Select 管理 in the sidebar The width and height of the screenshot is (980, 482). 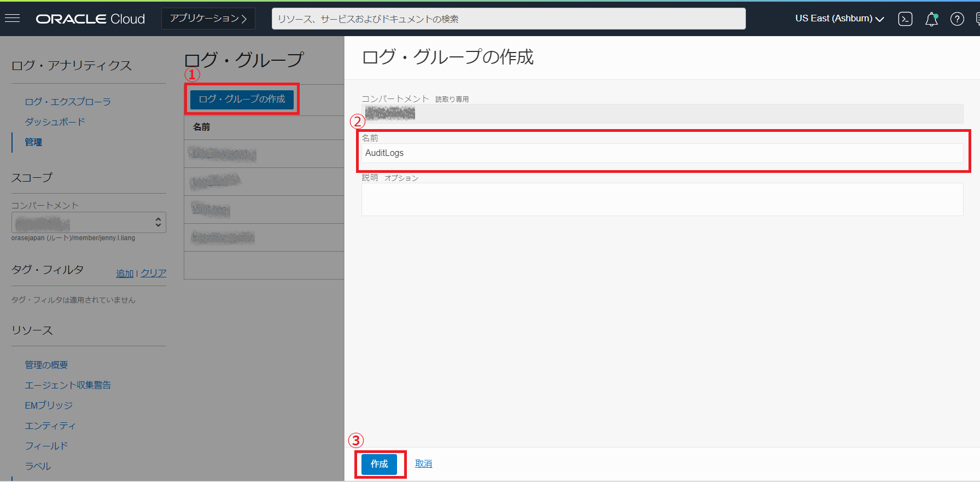[33, 142]
